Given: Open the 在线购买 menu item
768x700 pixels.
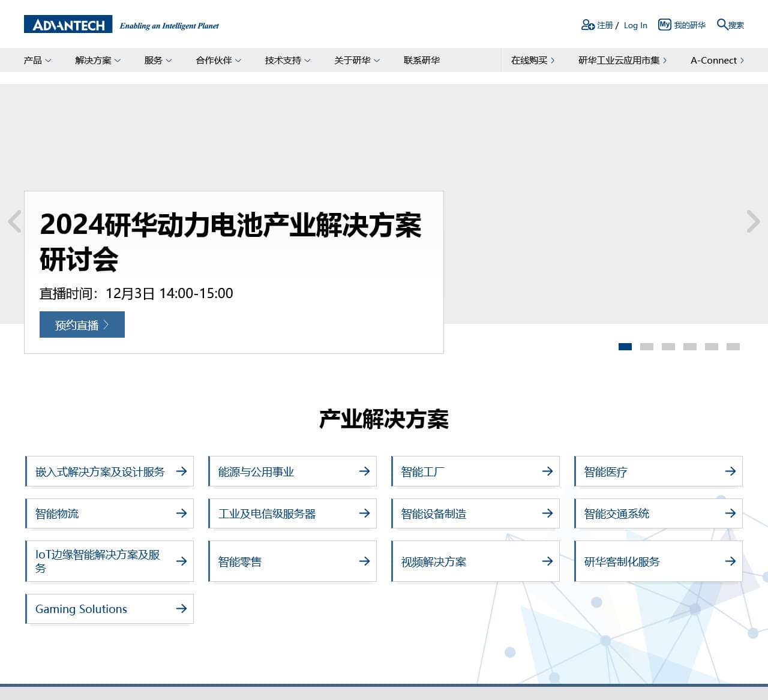Looking at the screenshot, I should pyautogui.click(x=532, y=60).
